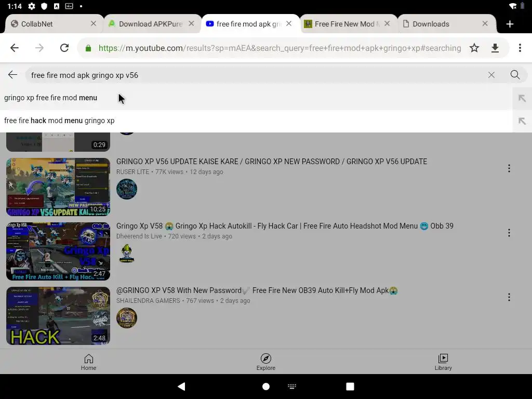Close the CollabNet tab
This screenshot has height=399, width=532.
click(x=94, y=23)
